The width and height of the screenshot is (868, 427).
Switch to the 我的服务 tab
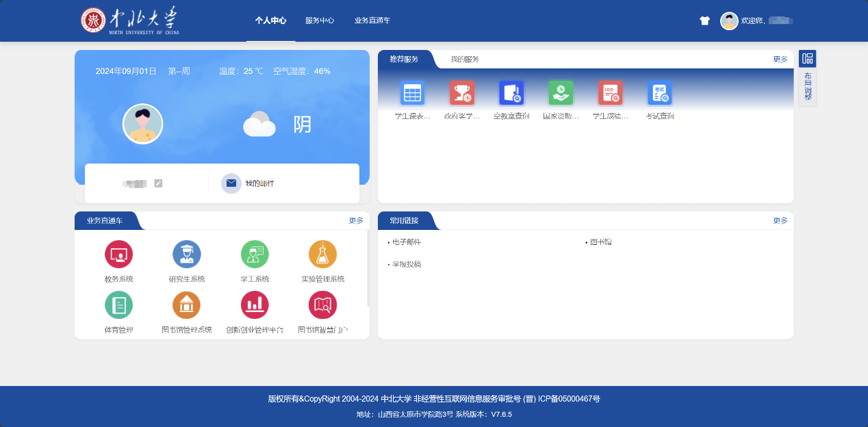[x=464, y=60]
